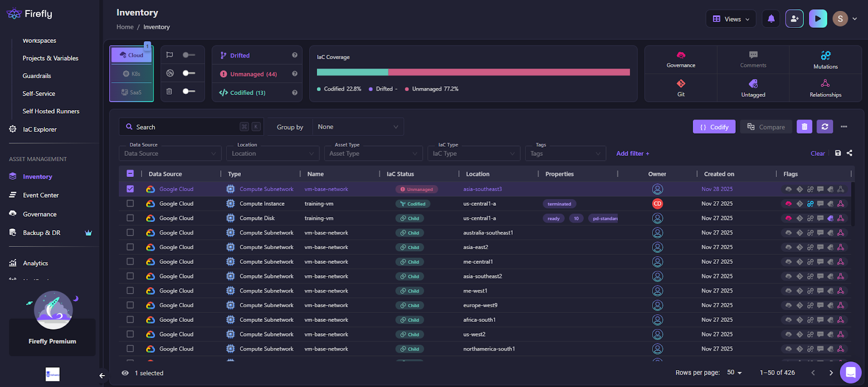Click the purple trash delete button
Image resolution: width=868 pixels, height=387 pixels.
click(x=804, y=126)
